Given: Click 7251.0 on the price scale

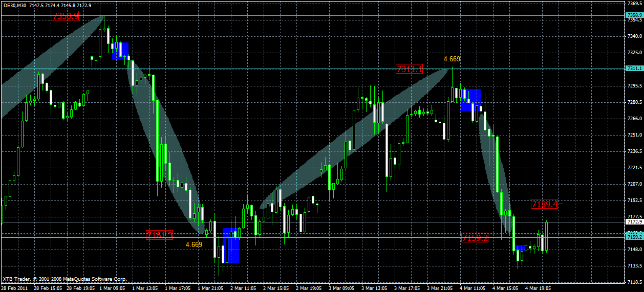Looking at the screenshot, I should point(634,134).
